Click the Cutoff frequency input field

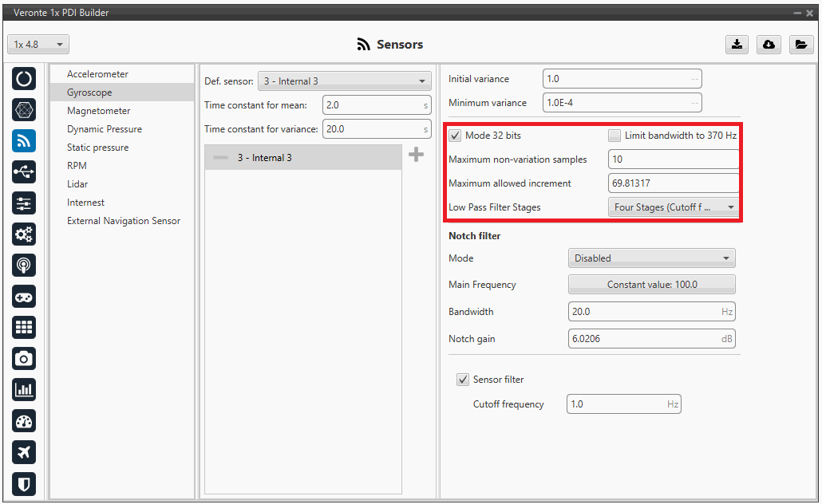click(616, 404)
